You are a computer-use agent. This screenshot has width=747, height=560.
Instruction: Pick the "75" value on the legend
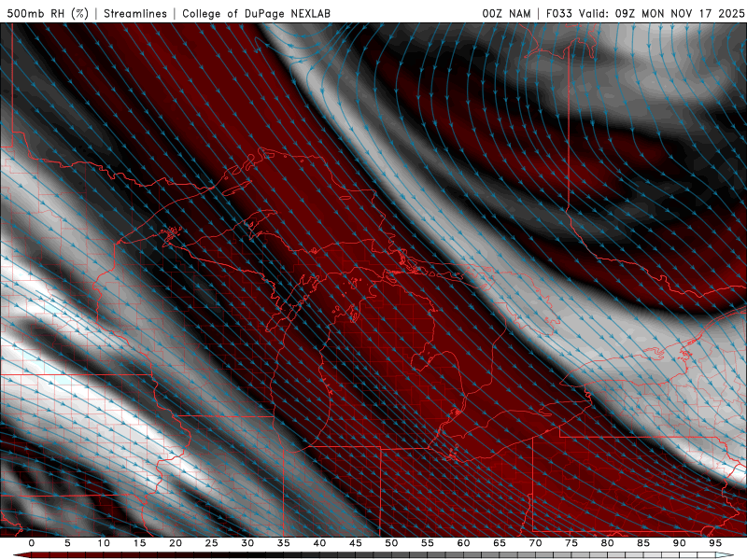tap(571, 543)
